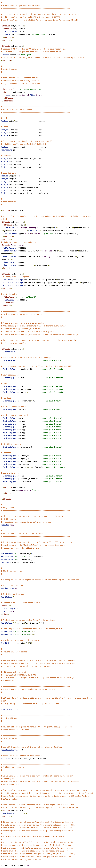Image resolution: width=96 pixels, height=868 pixels.
Task: Click the 'Header set X-UA-Compatible' line
Action: click(x=30, y=34)
